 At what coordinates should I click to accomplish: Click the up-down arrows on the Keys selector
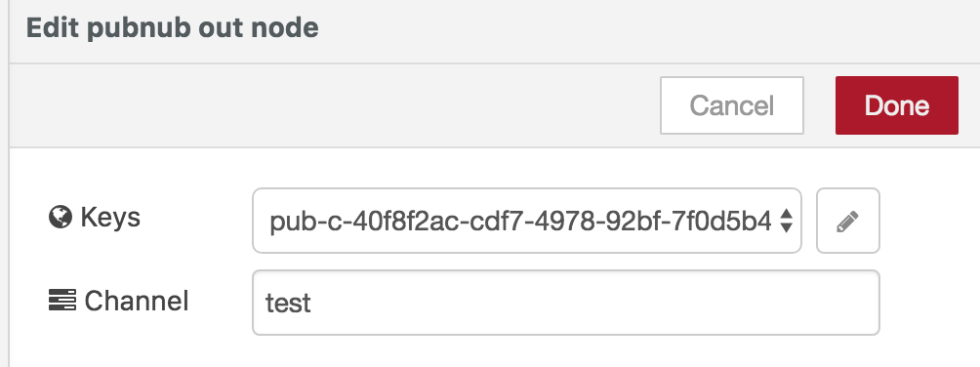(x=787, y=221)
